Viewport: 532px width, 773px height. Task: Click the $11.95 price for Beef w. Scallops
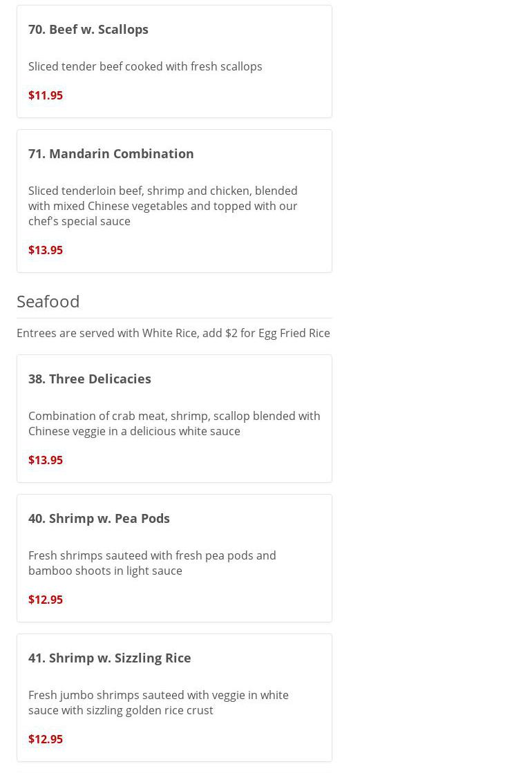click(46, 95)
